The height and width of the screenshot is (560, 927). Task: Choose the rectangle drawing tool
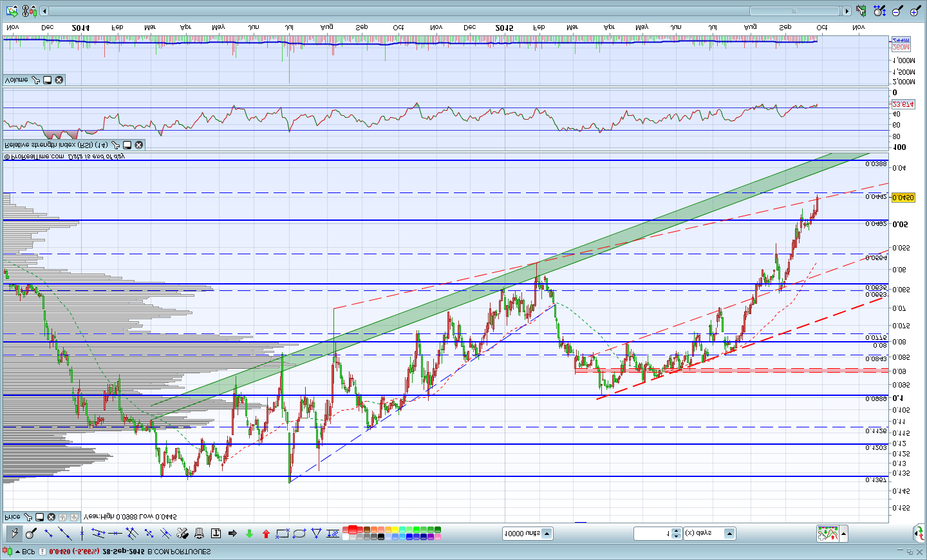(283, 534)
